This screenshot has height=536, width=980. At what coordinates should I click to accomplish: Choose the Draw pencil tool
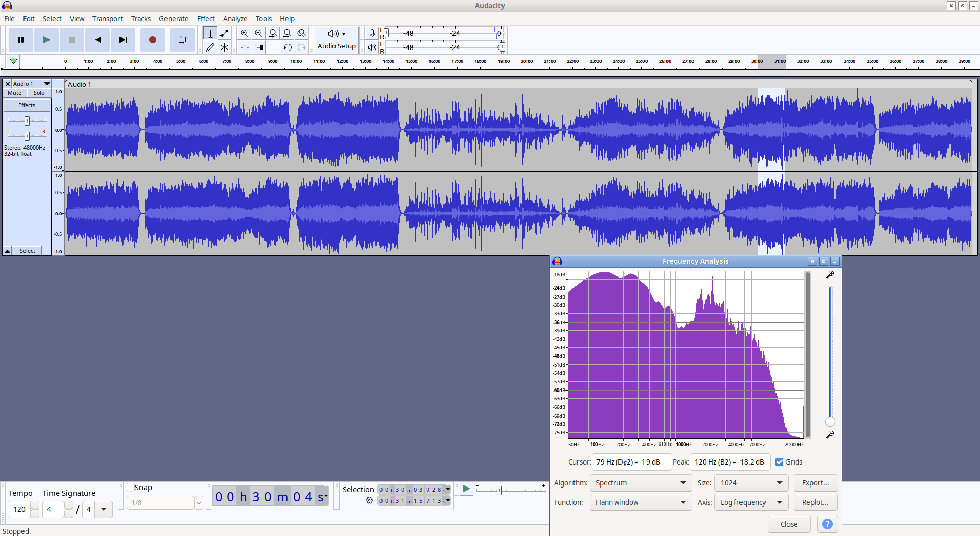210,47
